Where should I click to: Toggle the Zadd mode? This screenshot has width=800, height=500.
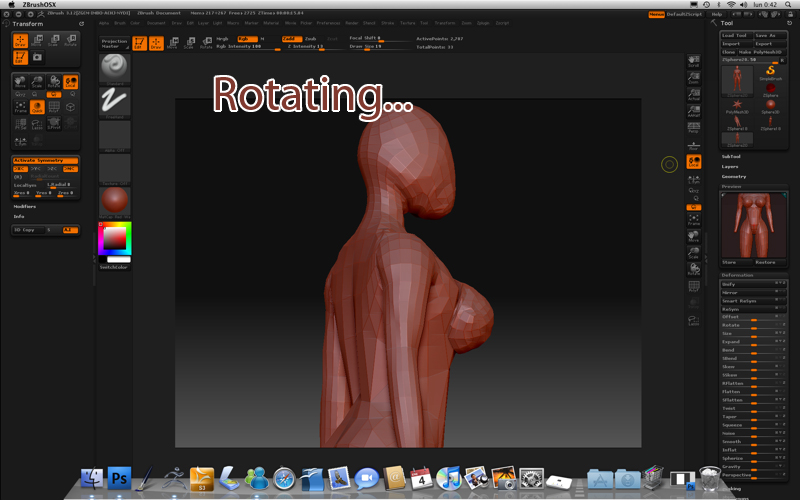(x=291, y=39)
